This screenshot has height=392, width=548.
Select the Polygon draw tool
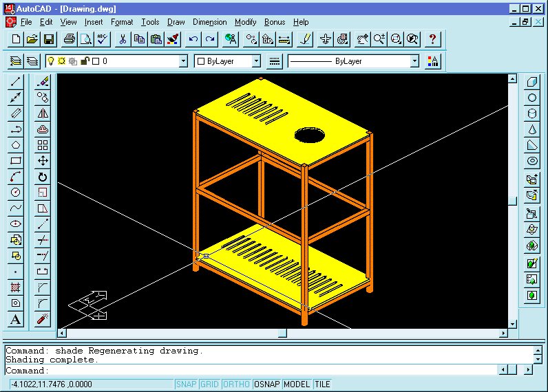(15, 145)
